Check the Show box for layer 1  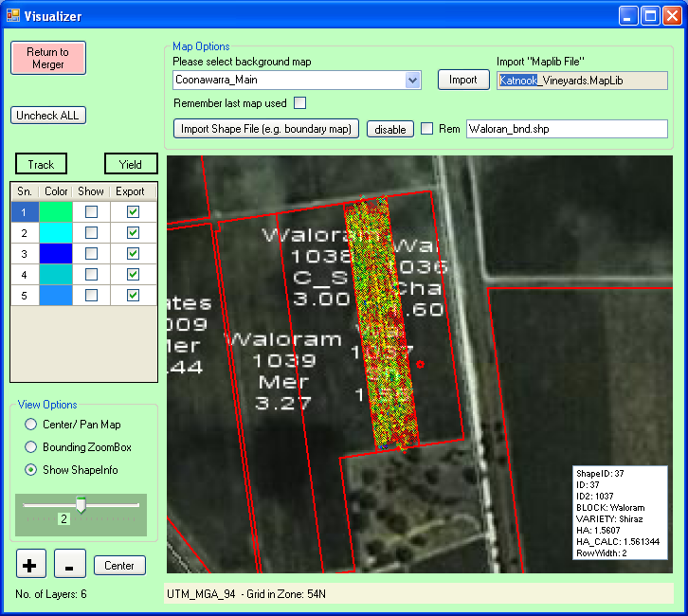coord(91,213)
